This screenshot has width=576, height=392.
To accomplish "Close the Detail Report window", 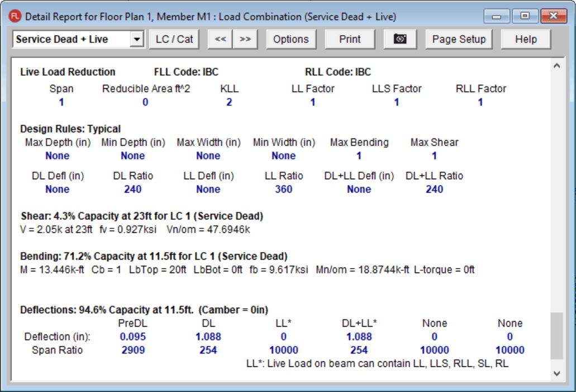I will pyautogui.click(x=553, y=16).
